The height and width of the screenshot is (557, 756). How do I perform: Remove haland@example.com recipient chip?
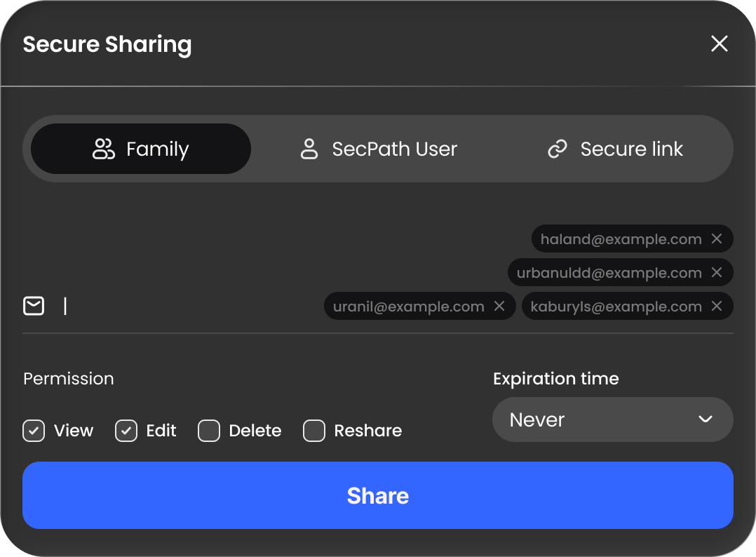click(x=717, y=239)
